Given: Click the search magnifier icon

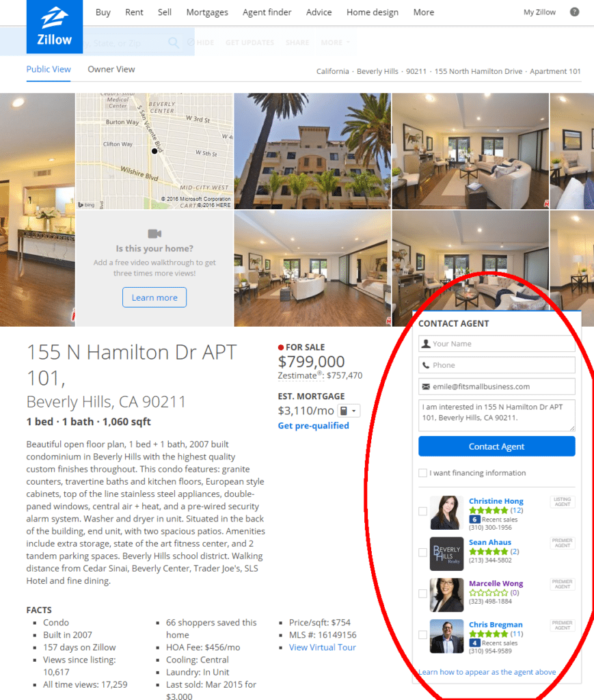Looking at the screenshot, I should click(173, 42).
